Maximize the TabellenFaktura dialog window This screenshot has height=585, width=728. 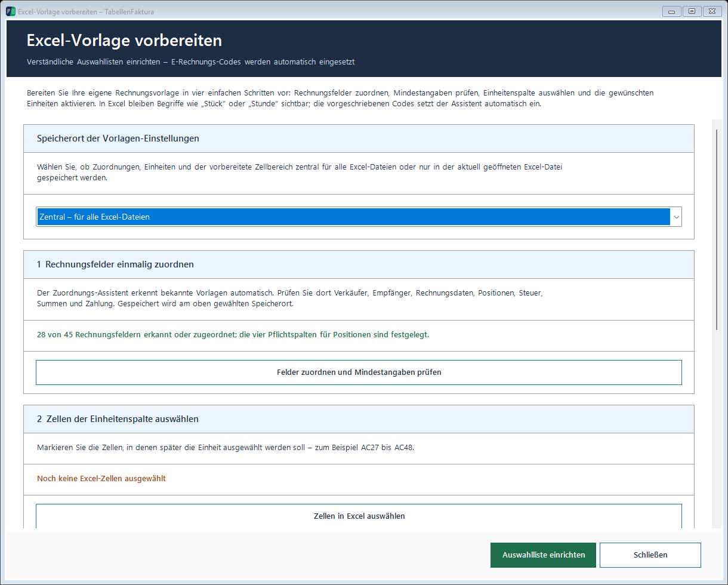pyautogui.click(x=692, y=11)
